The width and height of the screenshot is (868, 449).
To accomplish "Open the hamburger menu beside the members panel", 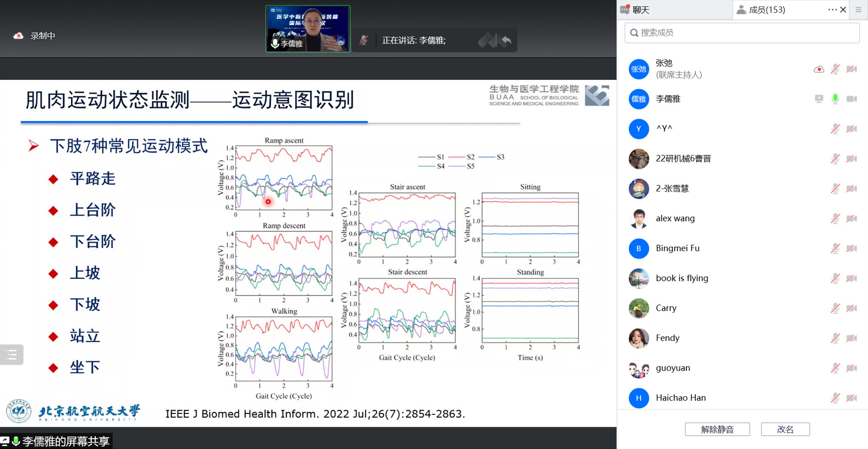I will (x=859, y=10).
